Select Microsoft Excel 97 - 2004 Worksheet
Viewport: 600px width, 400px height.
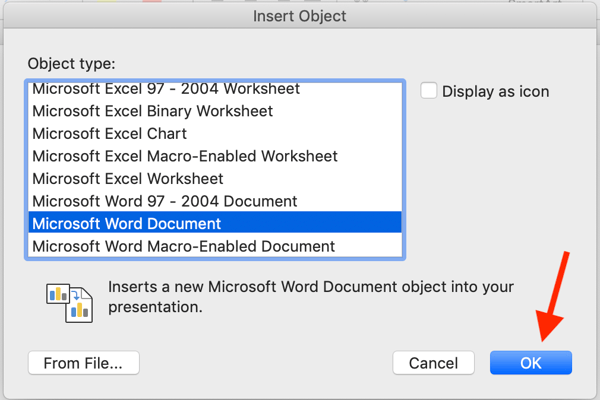tap(215, 89)
